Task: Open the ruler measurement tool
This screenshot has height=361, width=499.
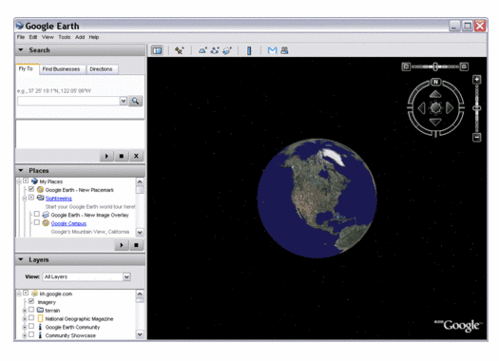Action: [249, 50]
